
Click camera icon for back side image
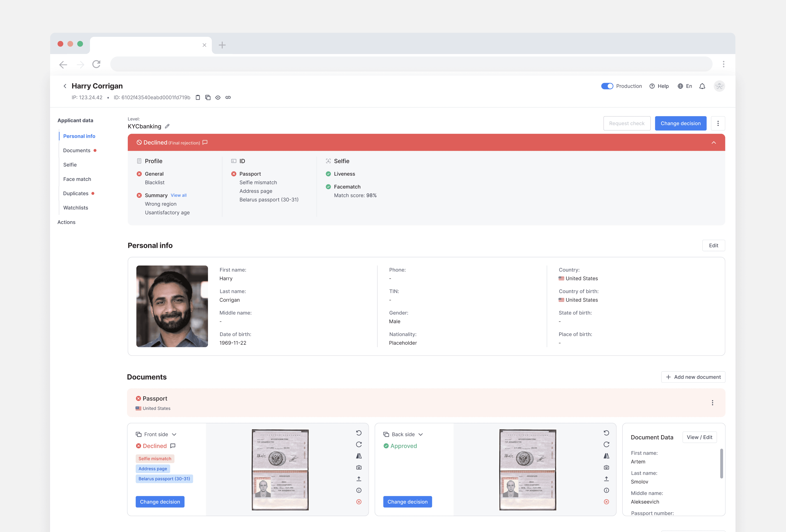pyautogui.click(x=606, y=467)
